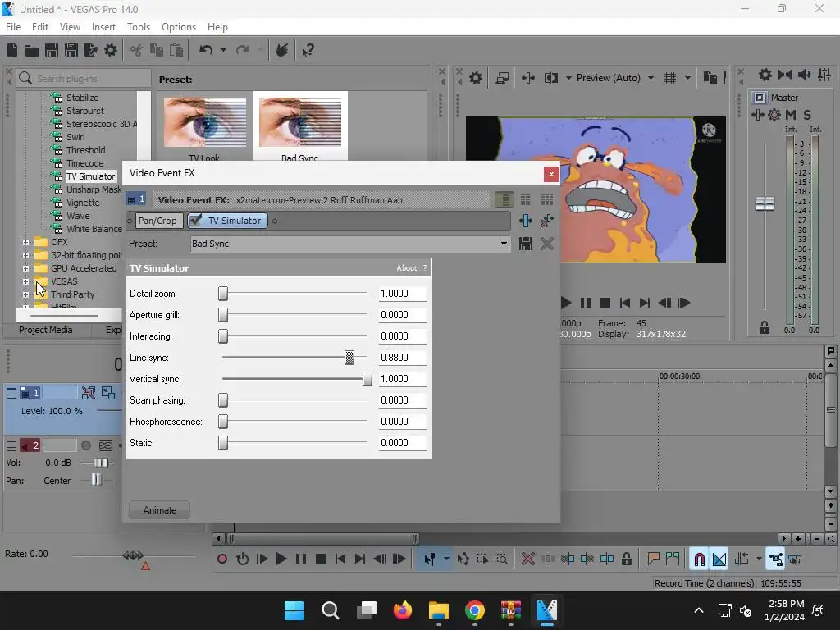Open Plug-In Chooser in Video Event FX
Screen dimensions: 840x630
point(526,221)
